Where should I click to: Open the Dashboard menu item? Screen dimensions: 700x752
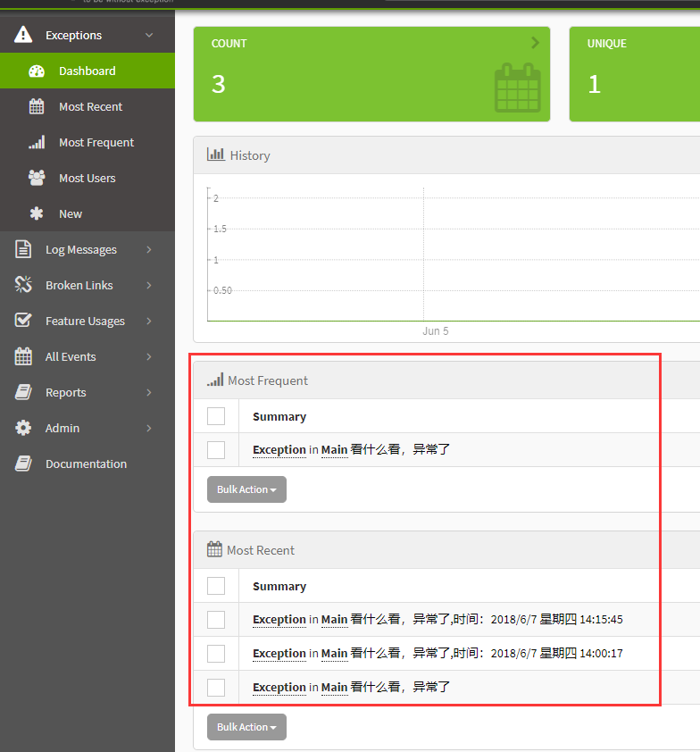[87, 71]
